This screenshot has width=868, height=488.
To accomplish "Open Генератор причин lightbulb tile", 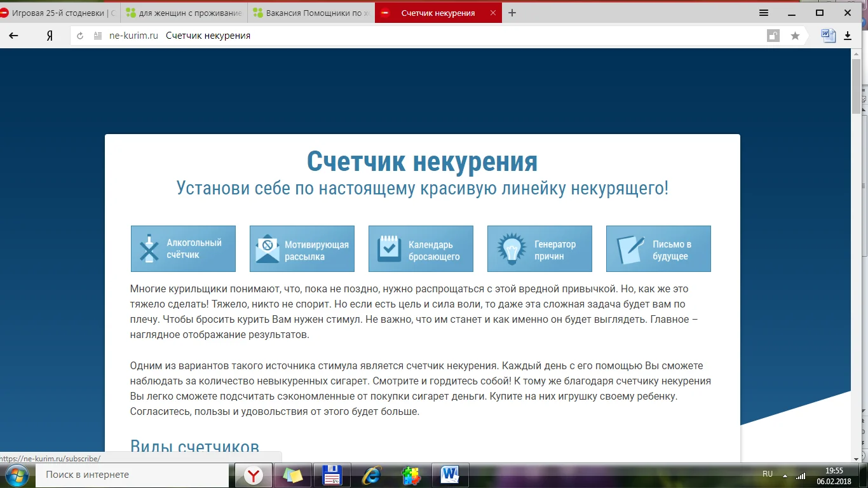I will (539, 248).
